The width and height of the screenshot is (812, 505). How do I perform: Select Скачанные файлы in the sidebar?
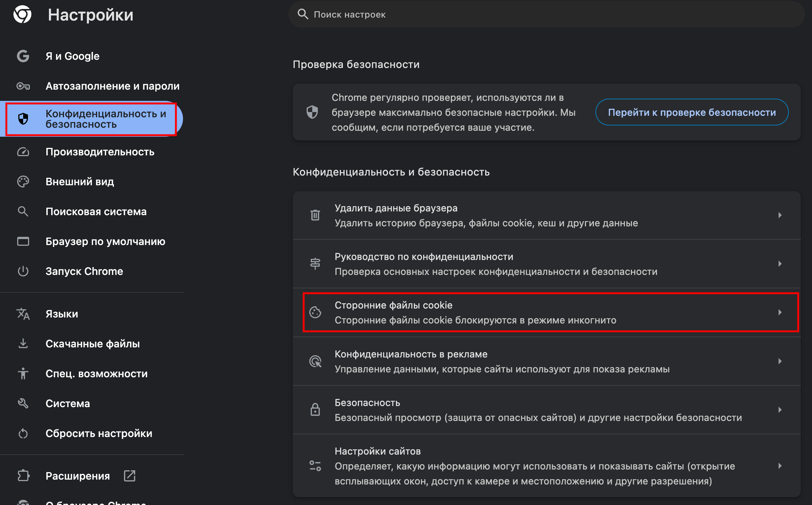(x=93, y=344)
